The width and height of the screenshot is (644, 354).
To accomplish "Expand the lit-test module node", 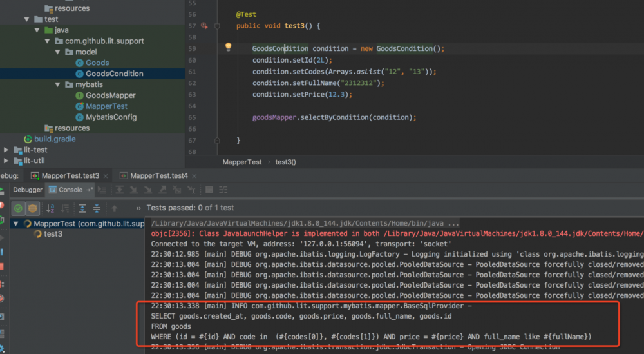I will [x=6, y=150].
